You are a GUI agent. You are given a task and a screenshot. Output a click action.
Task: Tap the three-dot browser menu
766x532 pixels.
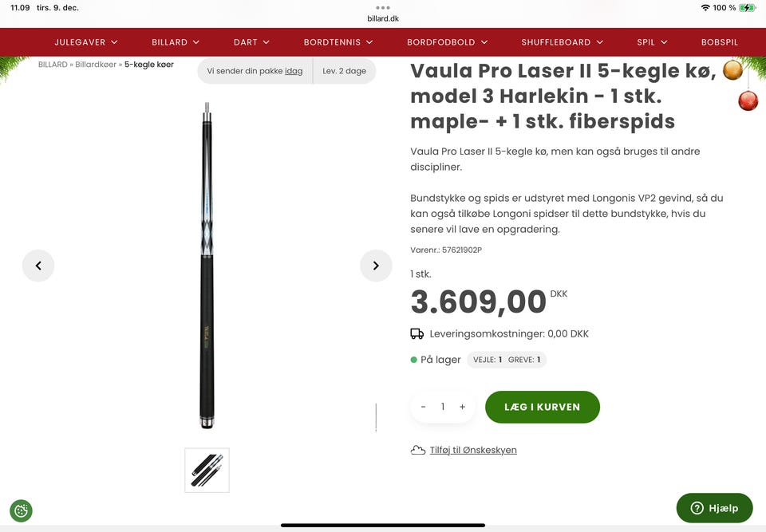pos(383,8)
